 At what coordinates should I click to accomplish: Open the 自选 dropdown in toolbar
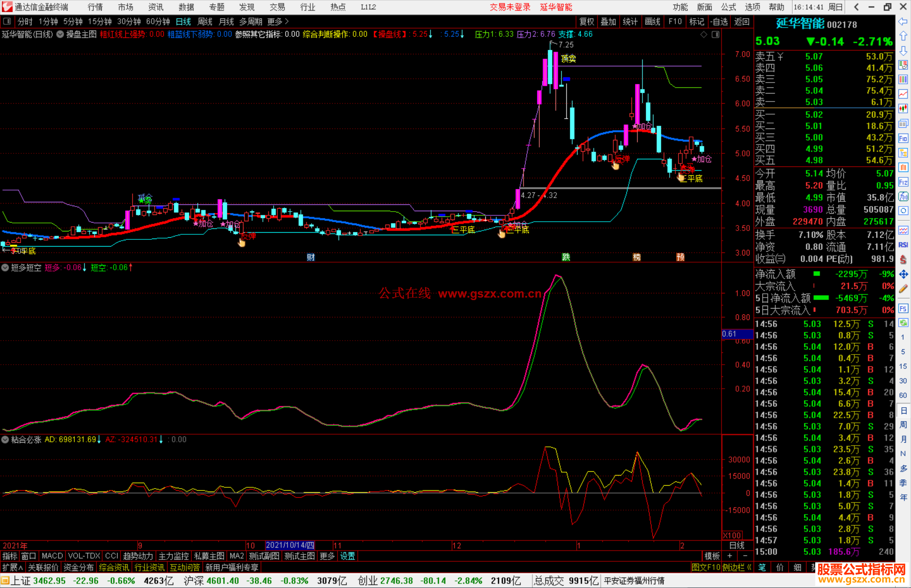click(719, 21)
